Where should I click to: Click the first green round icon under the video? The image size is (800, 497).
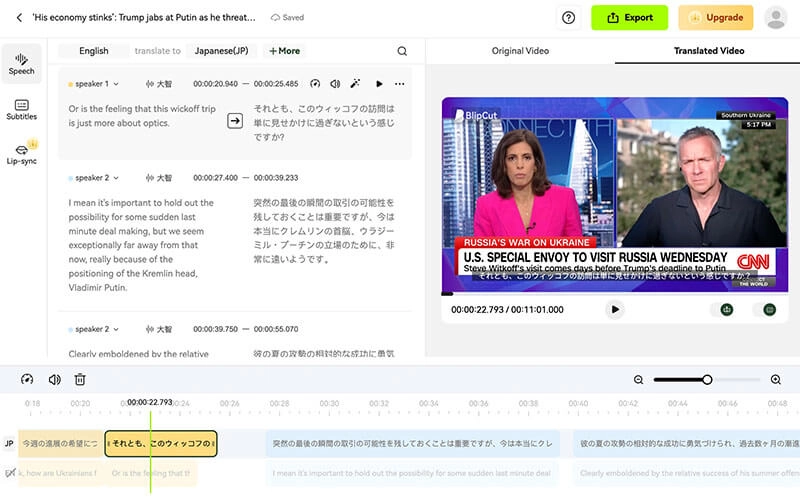point(727,310)
